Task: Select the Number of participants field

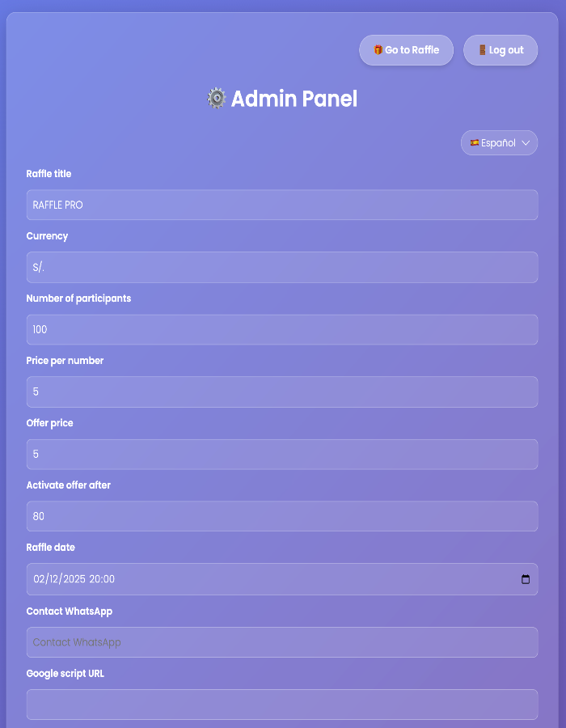Action: [x=281, y=329]
